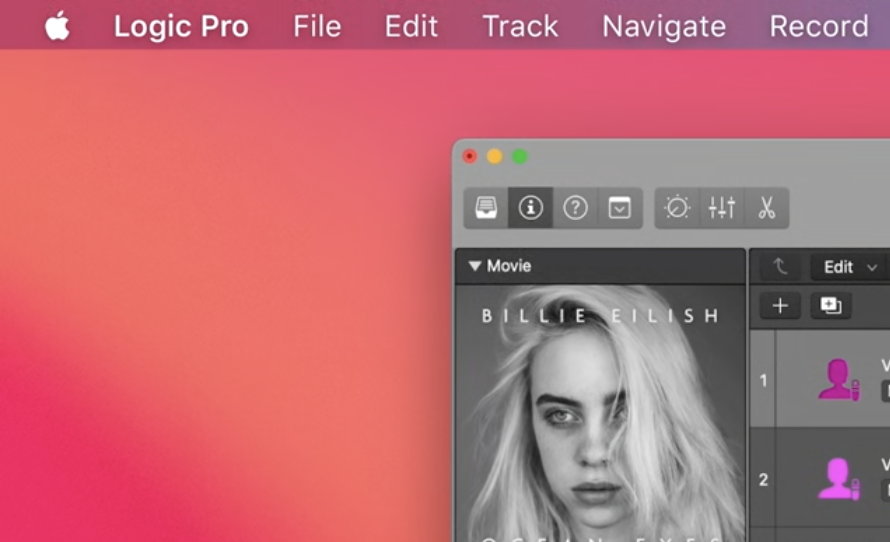Open the Edit menu in menu bar

coord(411,26)
